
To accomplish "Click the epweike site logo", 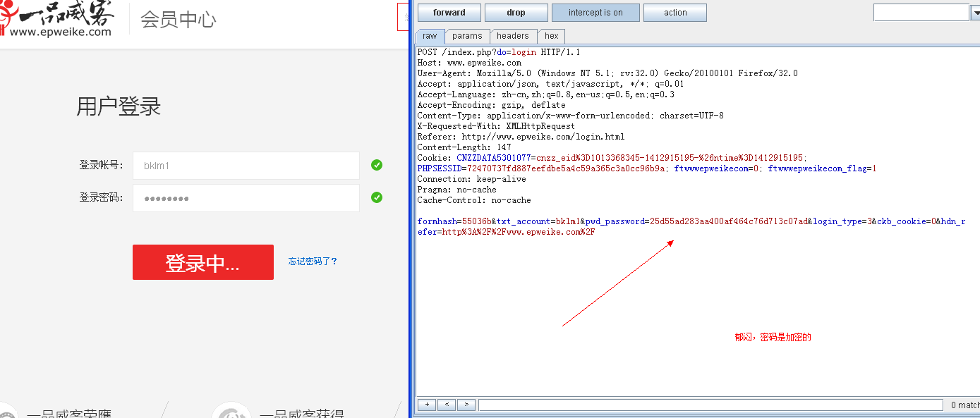I will [x=56, y=19].
